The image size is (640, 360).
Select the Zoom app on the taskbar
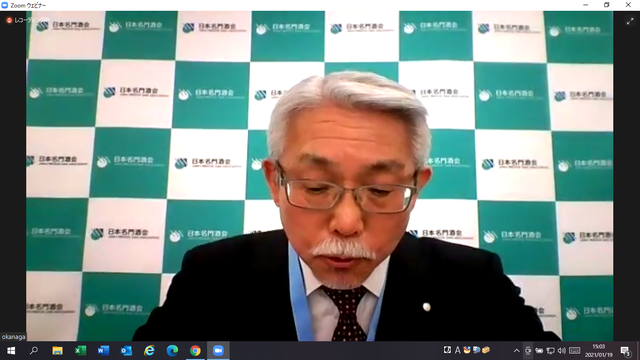coord(218,351)
